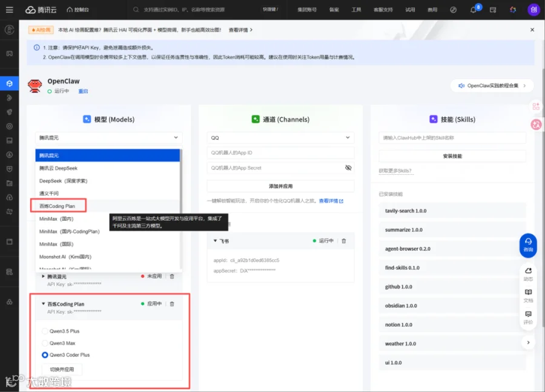Viewport: 545px width, 392px height.
Task: Click the 安装技能 button
Action: [452, 156]
